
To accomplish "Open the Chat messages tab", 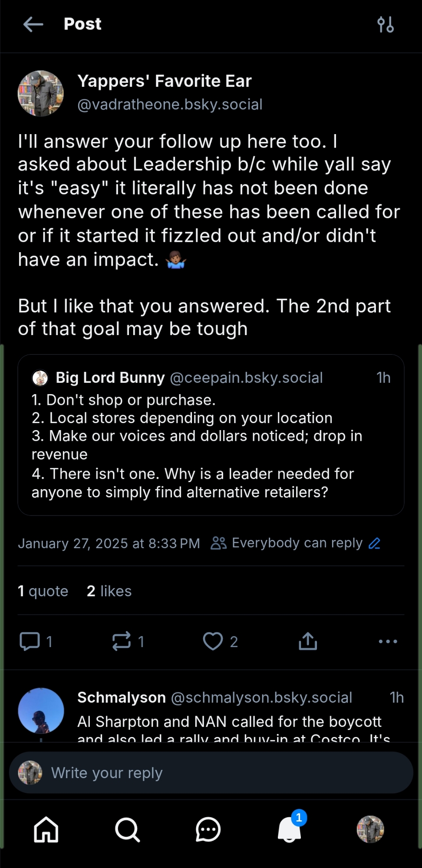I will coord(208,829).
